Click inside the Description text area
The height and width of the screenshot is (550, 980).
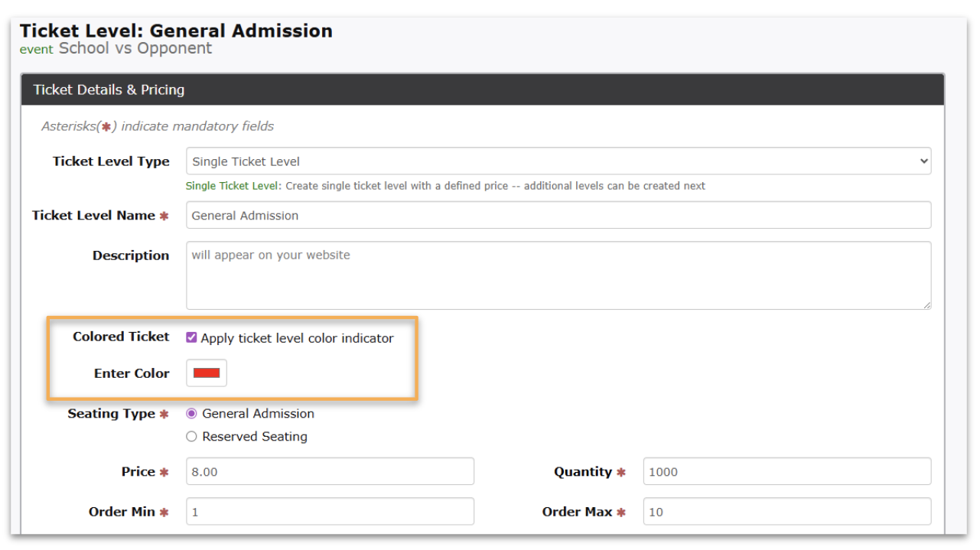[558, 275]
